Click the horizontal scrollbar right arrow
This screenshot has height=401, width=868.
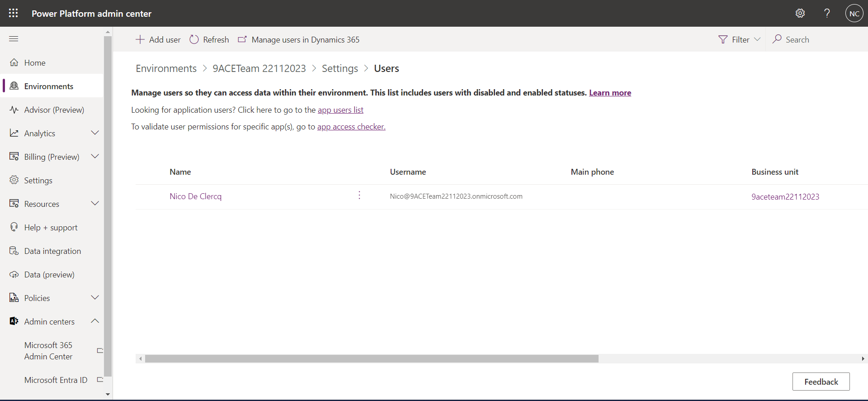click(x=863, y=359)
